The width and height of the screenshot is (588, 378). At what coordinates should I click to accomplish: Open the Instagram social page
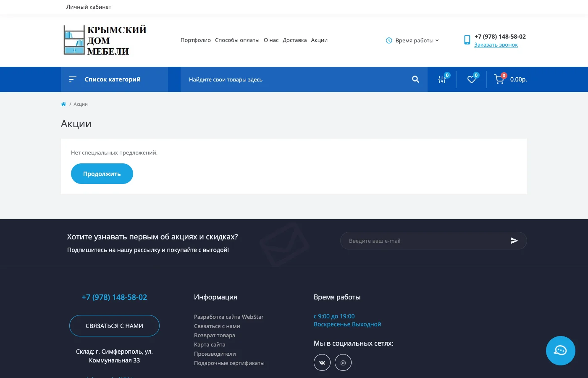pos(343,362)
